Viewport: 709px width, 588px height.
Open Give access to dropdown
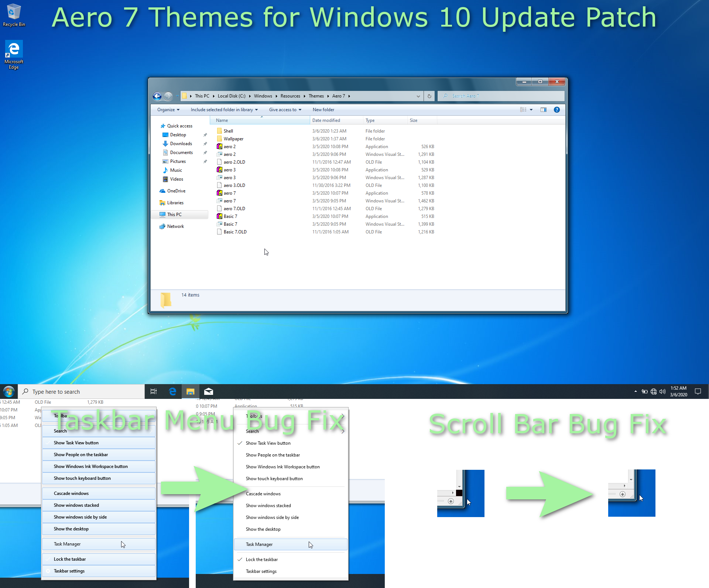(x=285, y=110)
